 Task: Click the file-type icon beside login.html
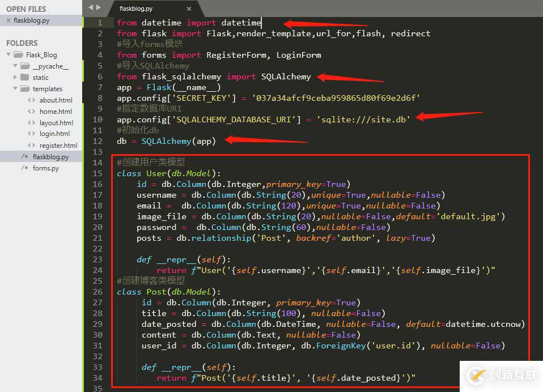click(x=32, y=134)
